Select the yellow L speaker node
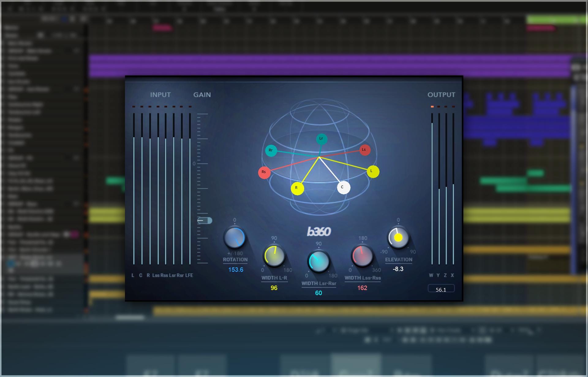The width and height of the screenshot is (588, 377). pos(373,171)
